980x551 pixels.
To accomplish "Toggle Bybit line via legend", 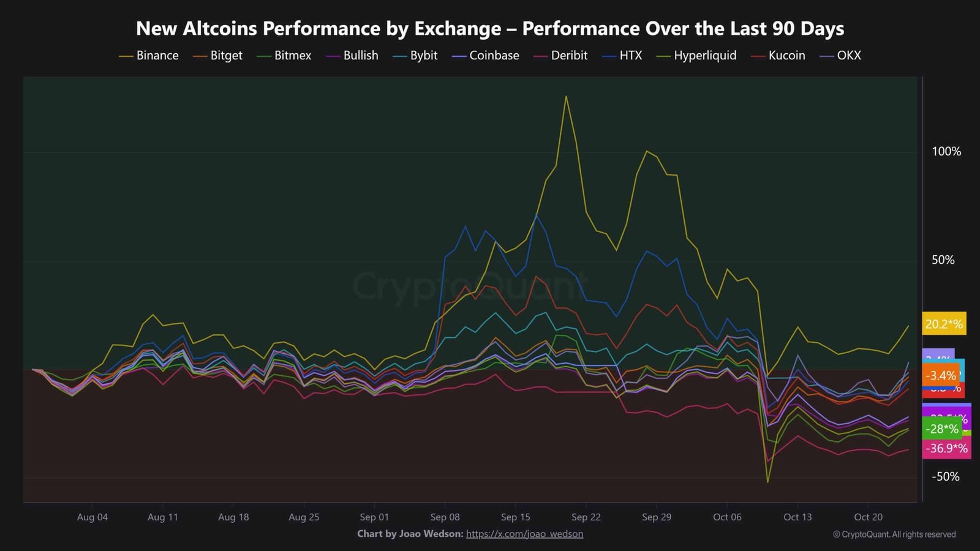I will coord(415,56).
